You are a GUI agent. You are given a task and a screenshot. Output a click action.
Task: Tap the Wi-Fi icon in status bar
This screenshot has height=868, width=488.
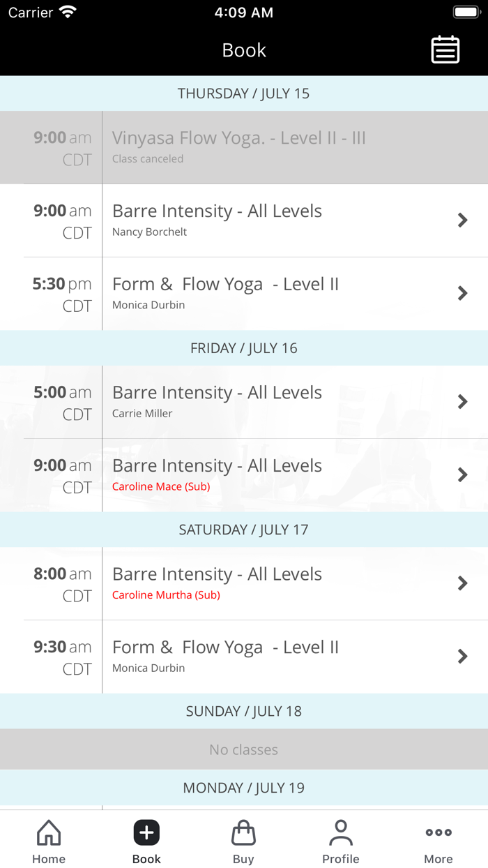66,11
